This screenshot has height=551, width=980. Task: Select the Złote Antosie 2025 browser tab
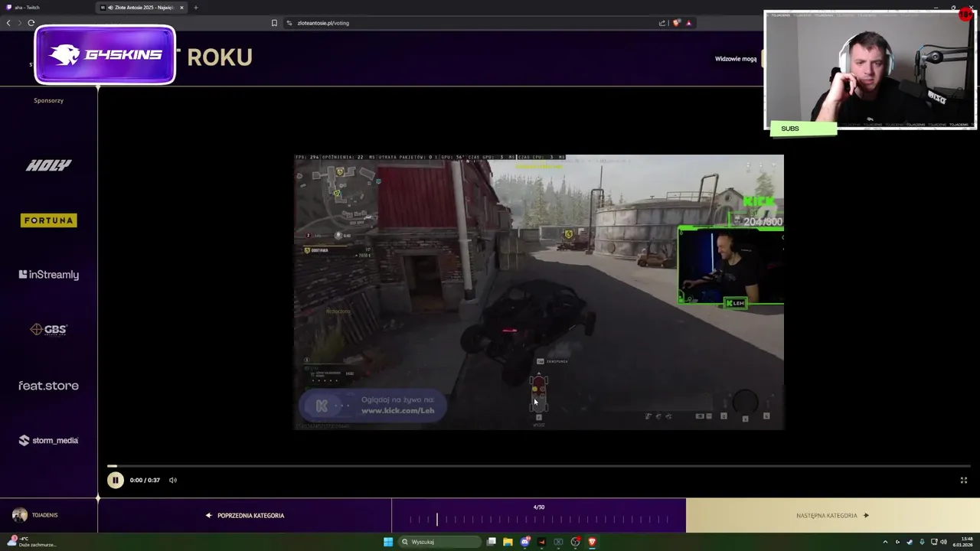click(x=140, y=8)
